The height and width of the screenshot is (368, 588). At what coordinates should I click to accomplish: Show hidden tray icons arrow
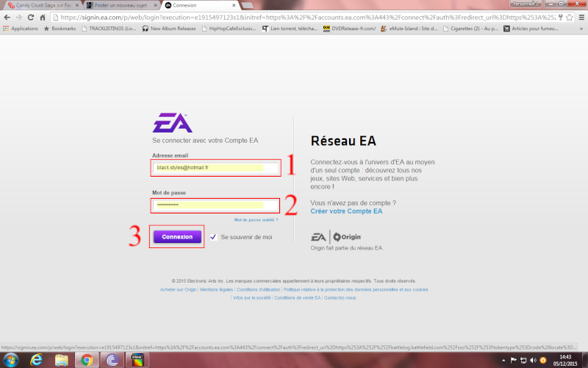click(x=503, y=361)
